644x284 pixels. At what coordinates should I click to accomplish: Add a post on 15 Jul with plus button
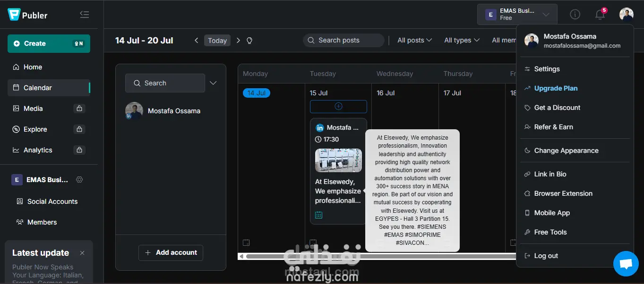338,106
